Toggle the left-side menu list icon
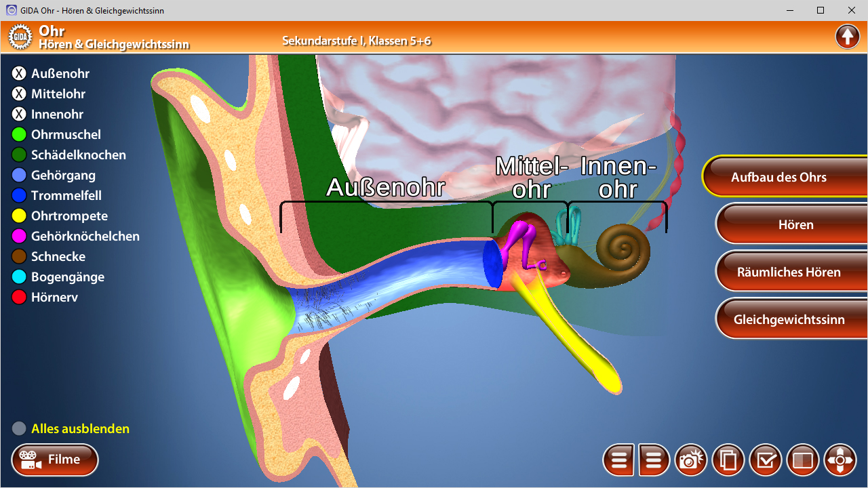 [x=619, y=461]
